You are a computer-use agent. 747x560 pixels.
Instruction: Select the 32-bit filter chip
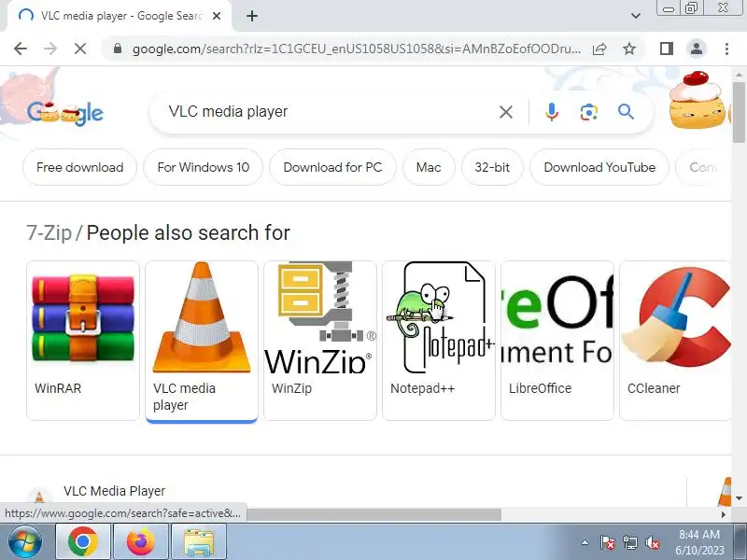click(492, 168)
